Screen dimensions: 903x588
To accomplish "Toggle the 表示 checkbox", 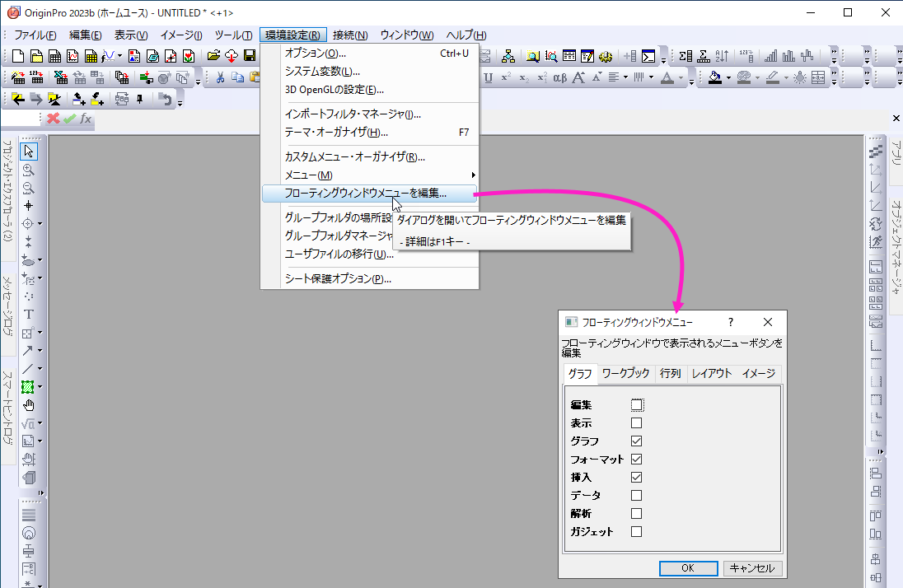I will point(636,422).
